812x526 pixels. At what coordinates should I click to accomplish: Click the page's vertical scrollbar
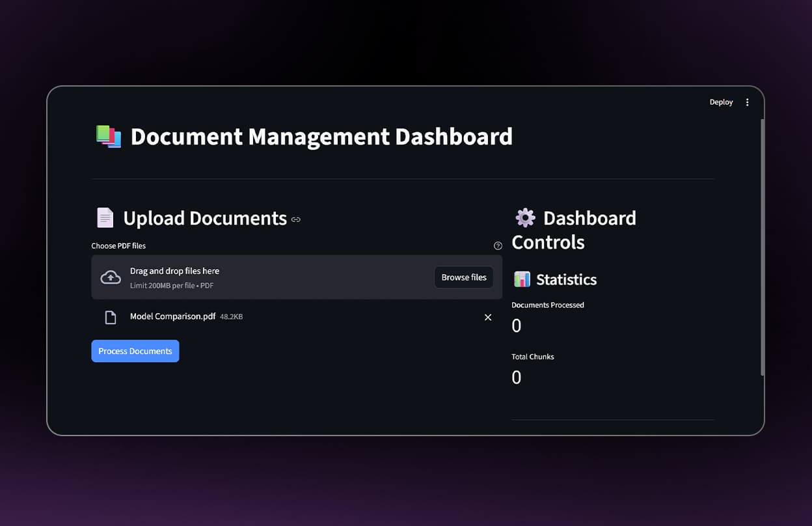[x=762, y=247]
